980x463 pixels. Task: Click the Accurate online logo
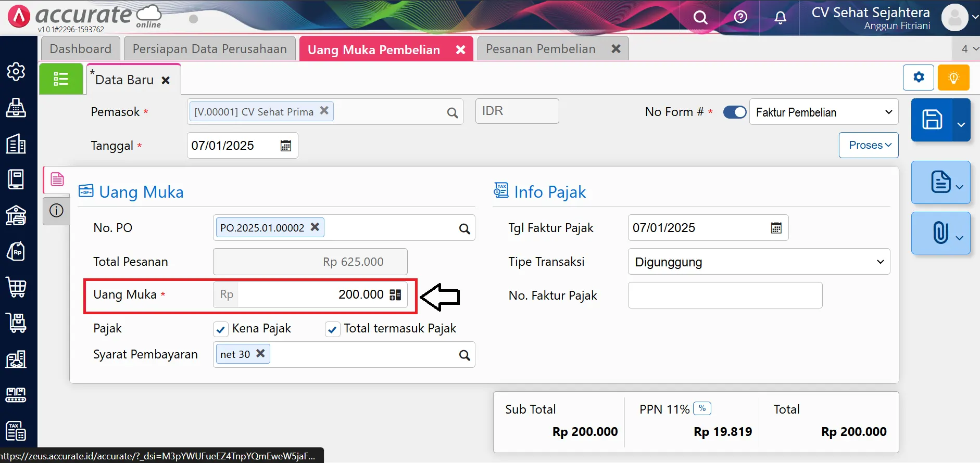[x=85, y=17]
